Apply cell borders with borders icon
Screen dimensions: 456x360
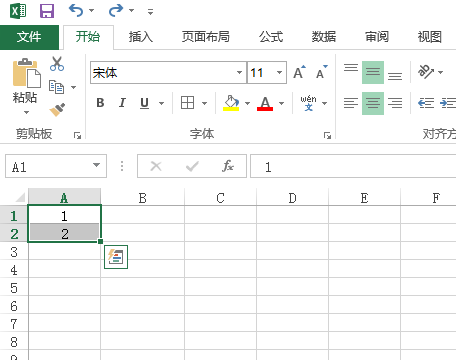pyautogui.click(x=187, y=103)
